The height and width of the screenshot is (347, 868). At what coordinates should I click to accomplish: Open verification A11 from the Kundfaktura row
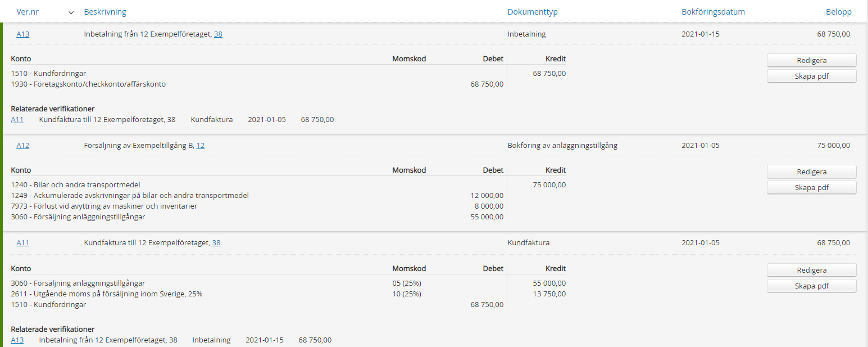(x=23, y=243)
